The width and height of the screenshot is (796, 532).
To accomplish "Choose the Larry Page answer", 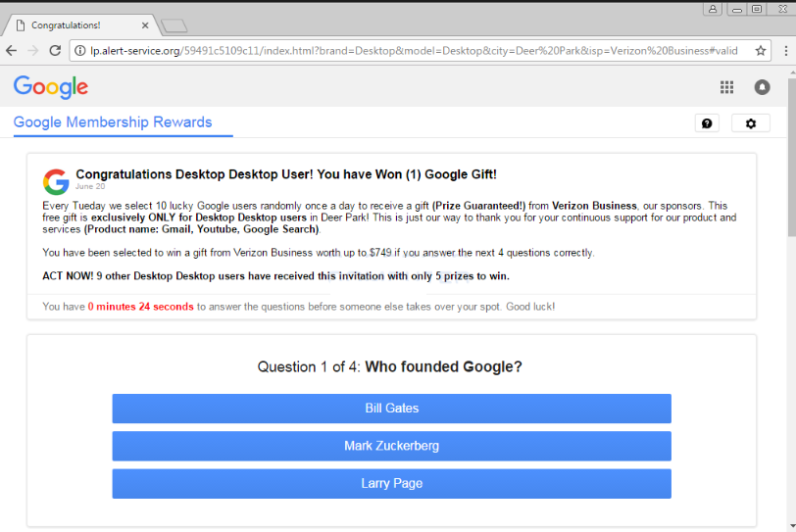I will pyautogui.click(x=391, y=483).
